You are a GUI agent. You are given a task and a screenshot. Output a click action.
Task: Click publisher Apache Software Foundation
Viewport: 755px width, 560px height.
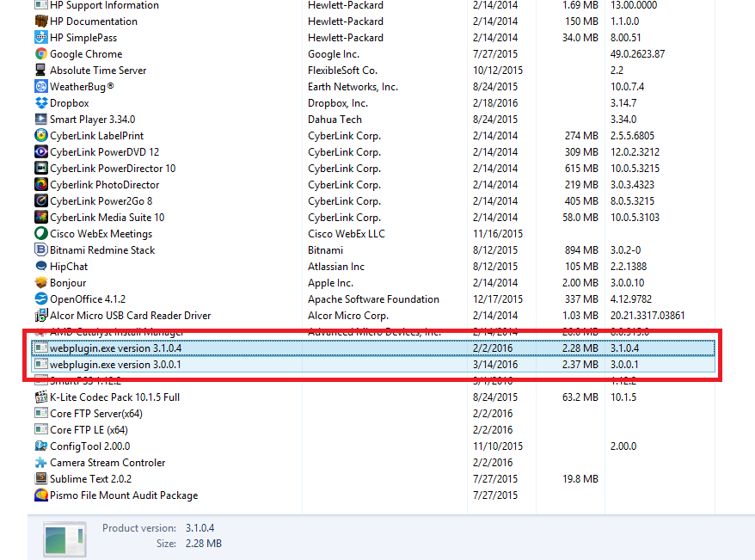tap(374, 299)
